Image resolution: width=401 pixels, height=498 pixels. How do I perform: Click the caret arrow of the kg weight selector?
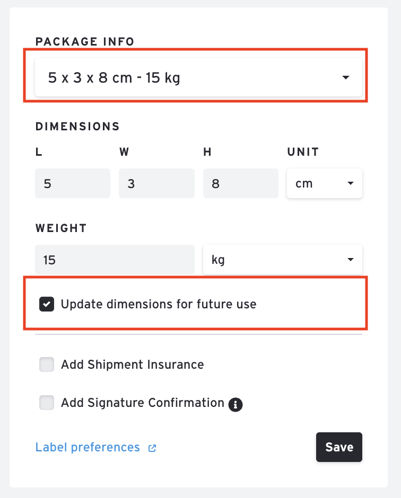pos(350,259)
